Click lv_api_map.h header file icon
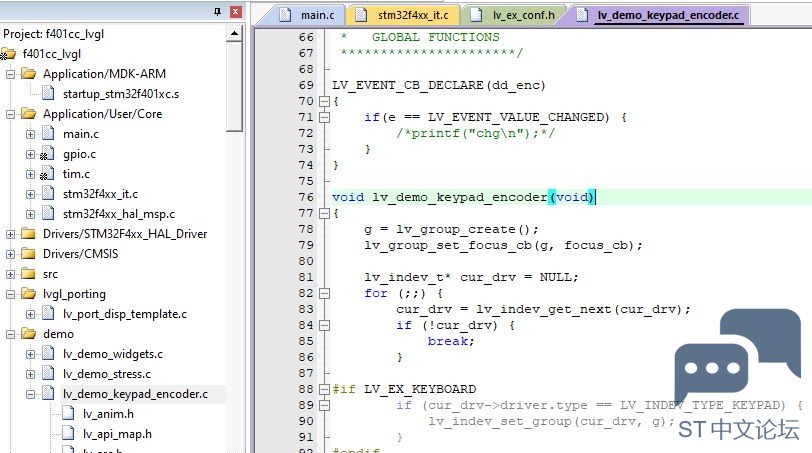This screenshot has height=453, width=812. pyautogui.click(x=68, y=433)
